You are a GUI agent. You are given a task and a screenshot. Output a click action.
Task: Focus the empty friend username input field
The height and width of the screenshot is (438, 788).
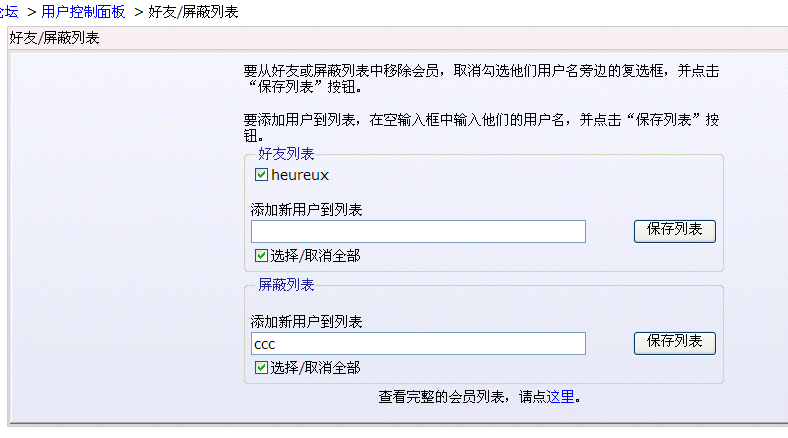coord(418,232)
